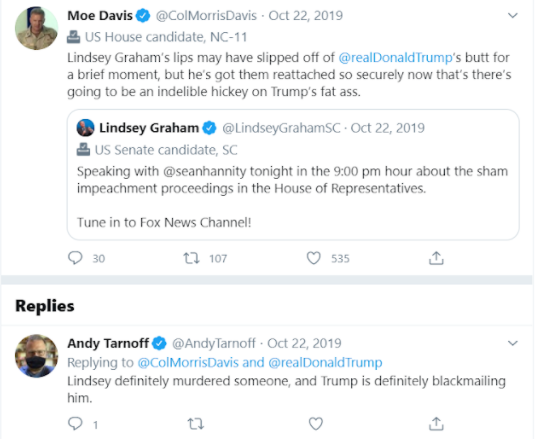This screenshot has height=439, width=535.
Task: Open Lindsey Graham's small avatar in quoted tweet
Action: [x=85, y=128]
